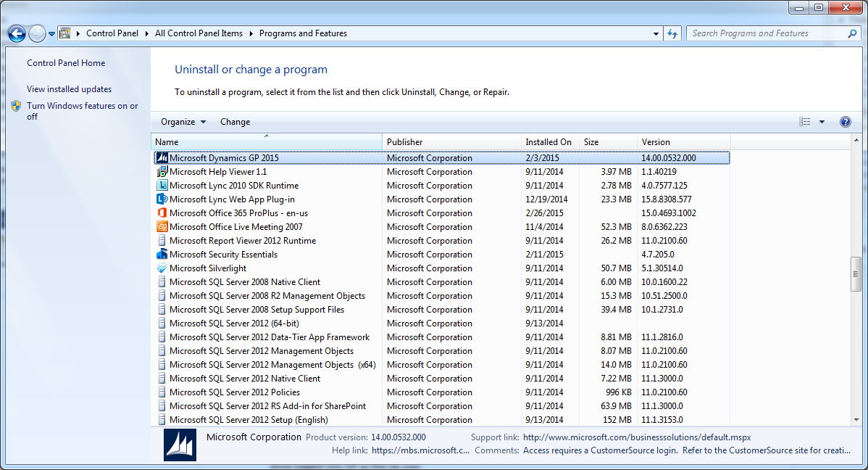Click SQL Server 2008 R2 Management Objects icon

point(162,296)
